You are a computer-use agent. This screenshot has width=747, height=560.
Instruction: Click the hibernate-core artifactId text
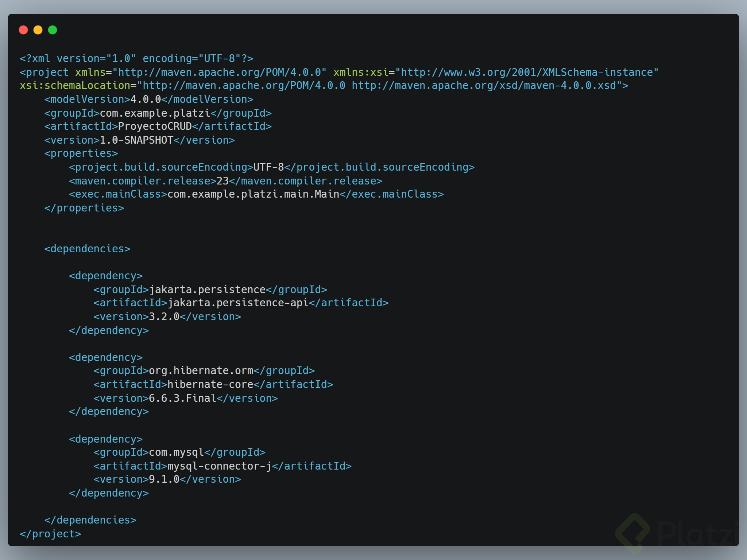[x=210, y=384]
